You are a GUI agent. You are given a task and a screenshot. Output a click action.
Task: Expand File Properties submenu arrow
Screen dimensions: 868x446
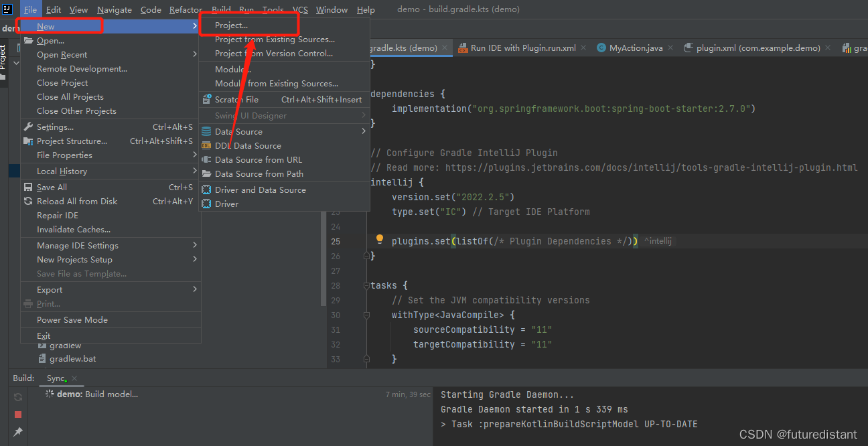point(195,155)
